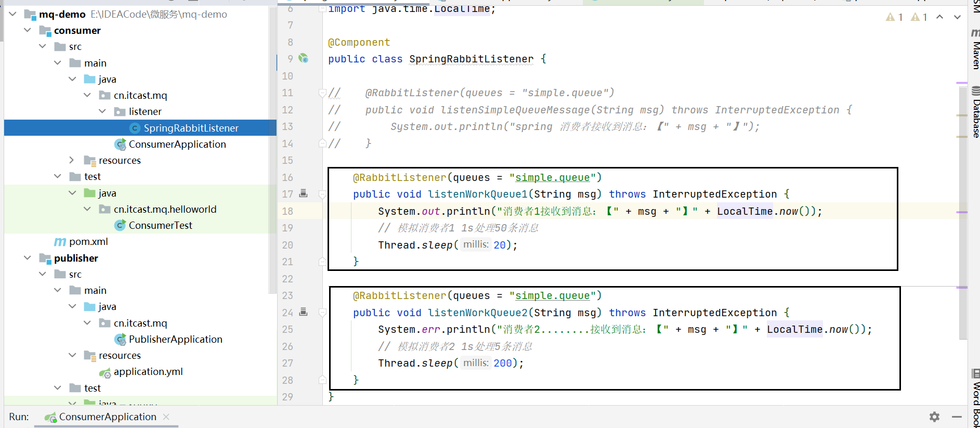Collapse the consumer module node
Screen dimensions: 980x428
(x=28, y=30)
